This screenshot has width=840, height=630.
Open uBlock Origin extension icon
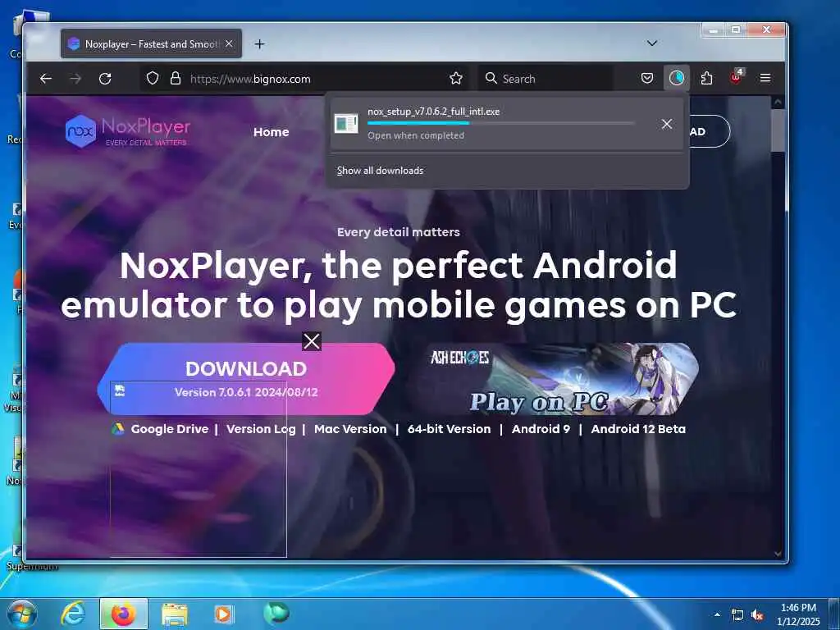coord(736,78)
